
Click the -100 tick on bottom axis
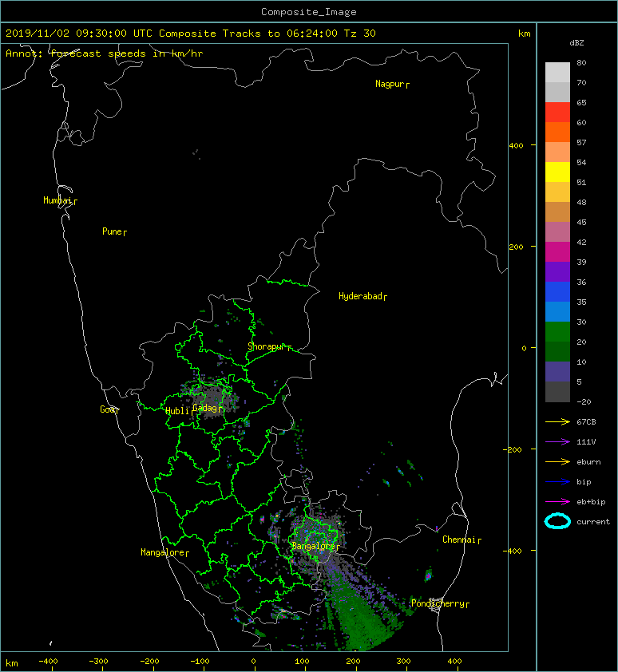200,662
